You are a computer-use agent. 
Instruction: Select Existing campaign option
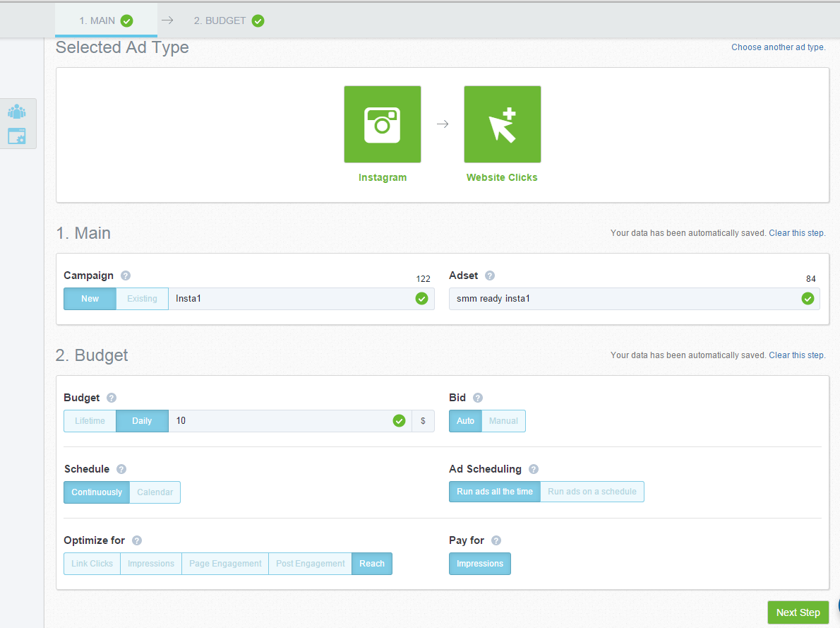point(142,299)
